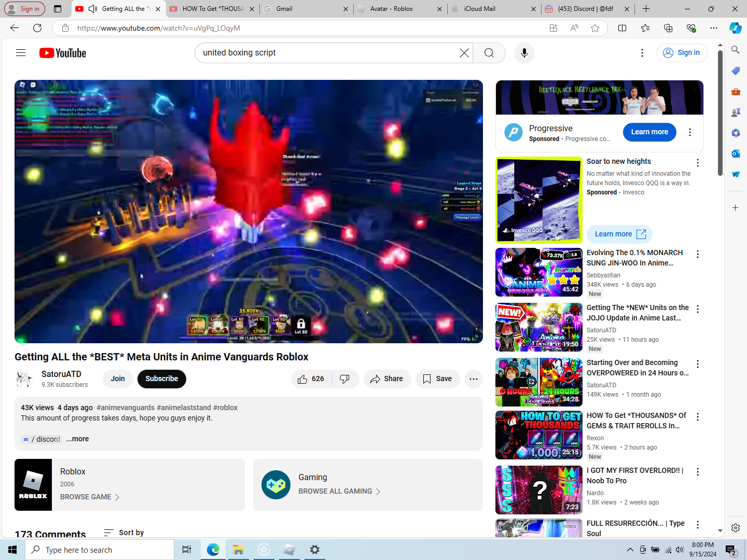Screen dimensions: 747x560
Task: Open more actions under the video
Action: click(x=474, y=379)
